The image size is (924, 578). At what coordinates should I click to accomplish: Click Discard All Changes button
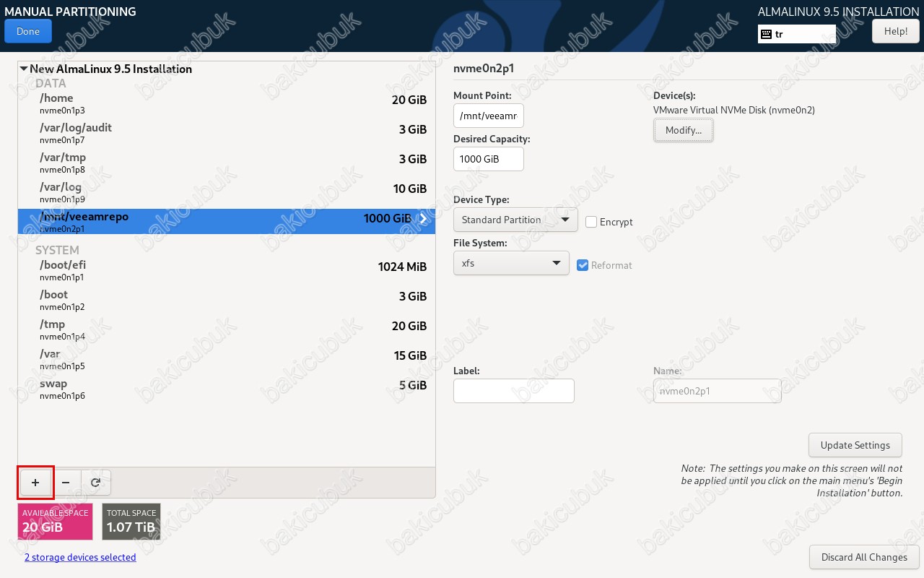pos(864,557)
